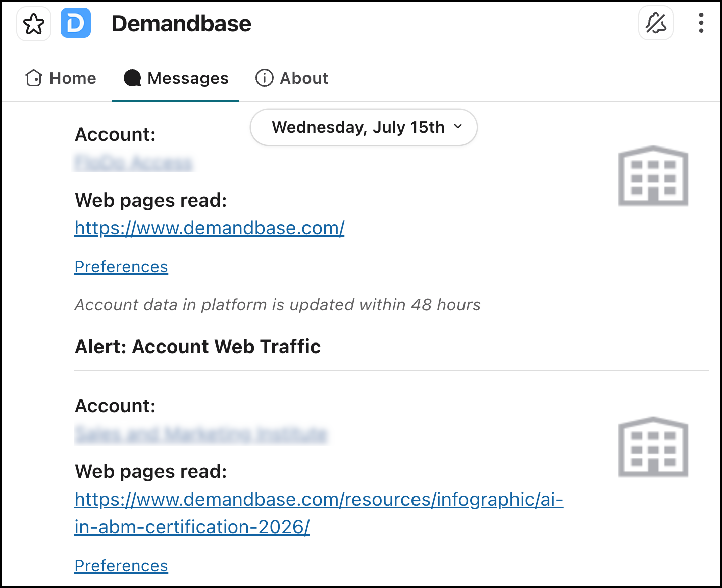Select the 'Account data in platform' note
Viewport: 722px width, 588px height.
tap(278, 305)
